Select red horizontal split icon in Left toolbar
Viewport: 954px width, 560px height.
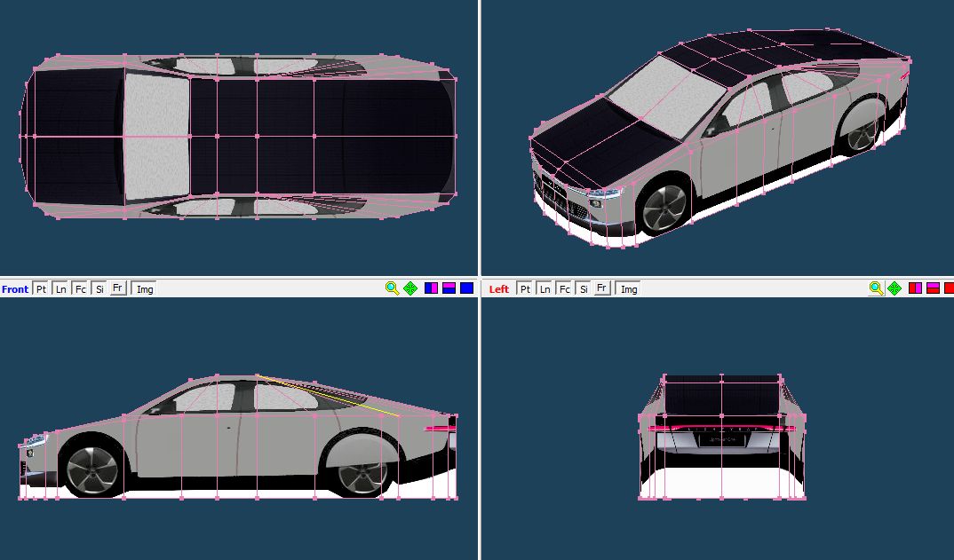pos(934,288)
